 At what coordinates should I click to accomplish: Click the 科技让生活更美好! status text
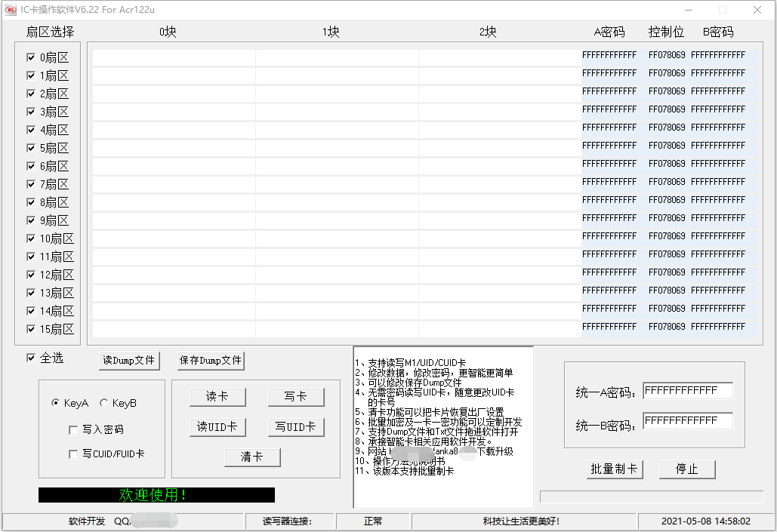(521, 521)
